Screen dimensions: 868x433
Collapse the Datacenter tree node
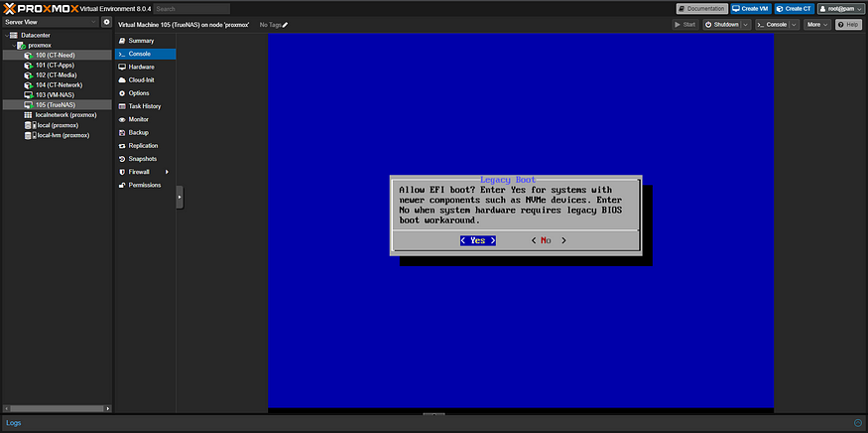(7, 36)
